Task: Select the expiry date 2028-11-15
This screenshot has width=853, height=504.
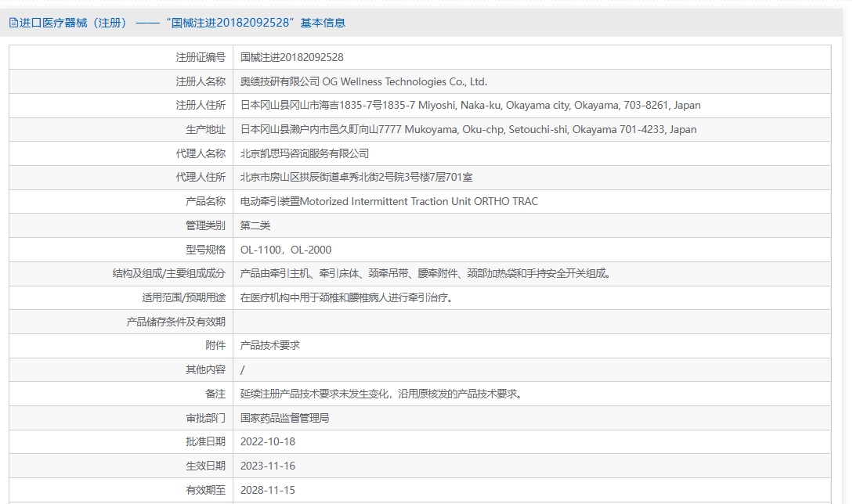Action: pos(268,490)
